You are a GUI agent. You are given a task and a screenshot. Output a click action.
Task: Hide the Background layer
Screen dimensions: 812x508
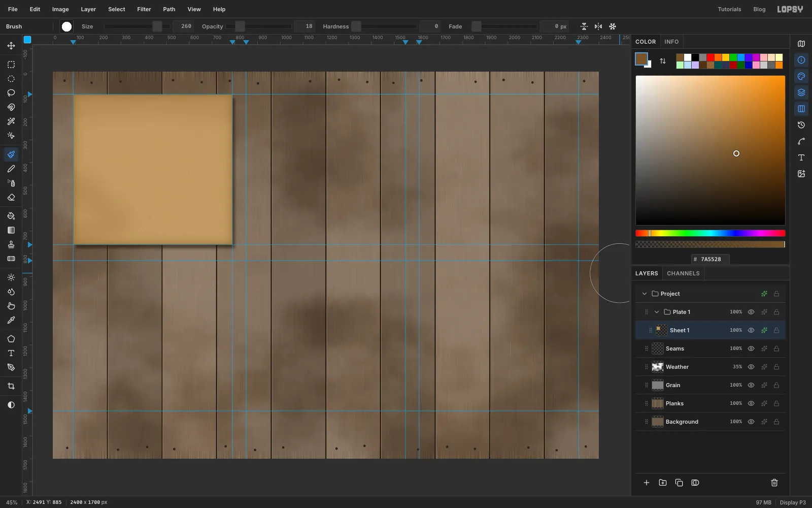751,422
